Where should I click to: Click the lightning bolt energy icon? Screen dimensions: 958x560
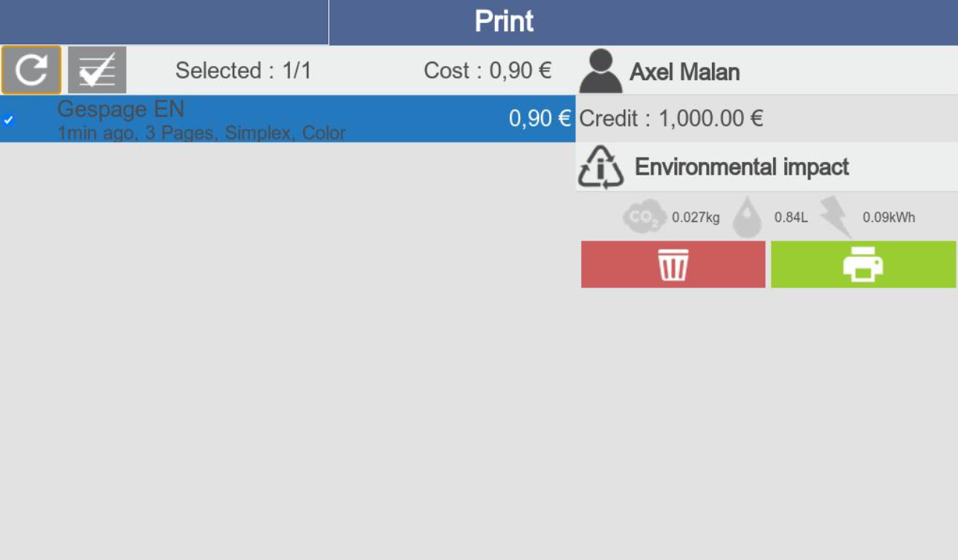pyautogui.click(x=836, y=217)
